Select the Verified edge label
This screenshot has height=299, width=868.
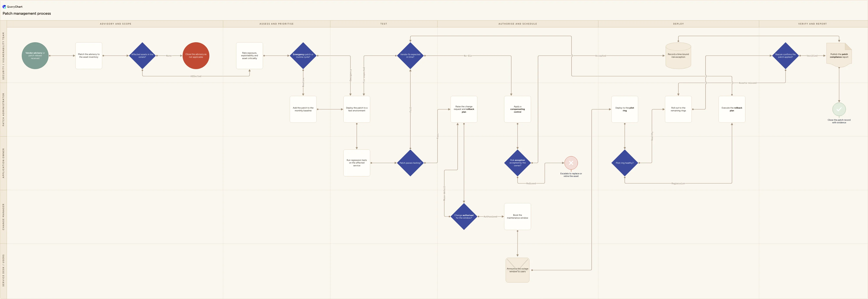point(812,56)
